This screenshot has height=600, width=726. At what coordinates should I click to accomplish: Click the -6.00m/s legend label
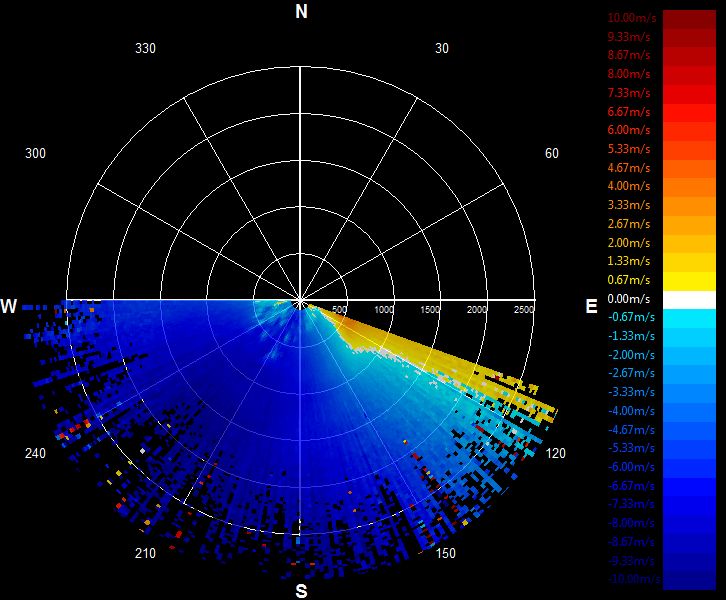[631, 467]
